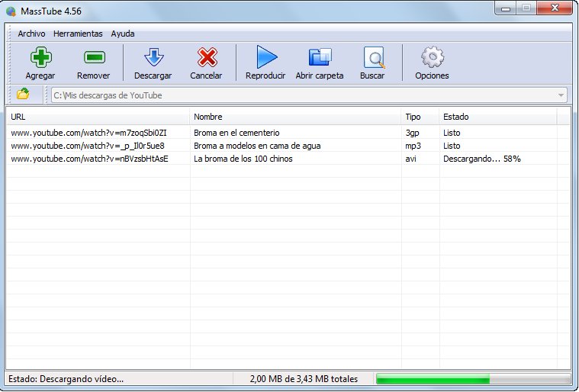Screen dimensions: 579x392
Task: Sort by the URL column header
Action: [x=98, y=117]
